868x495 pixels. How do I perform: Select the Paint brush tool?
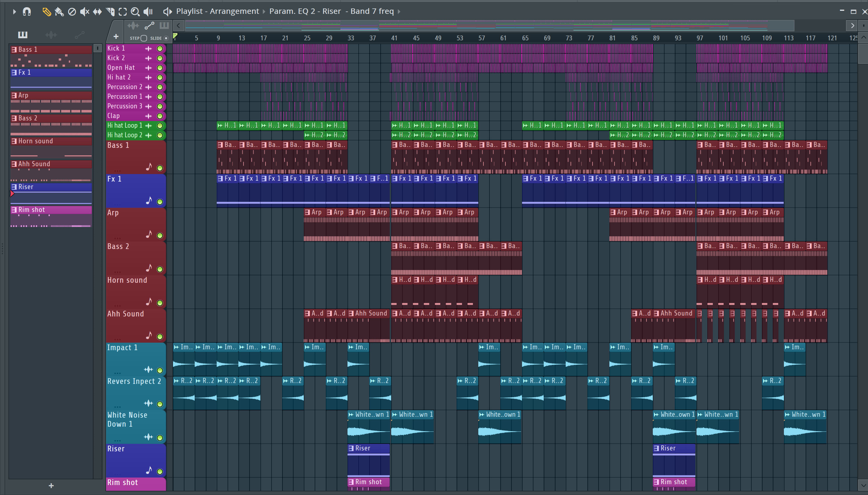point(59,11)
